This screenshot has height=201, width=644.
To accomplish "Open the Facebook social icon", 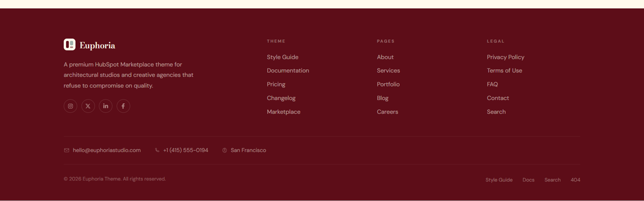I will coord(123,106).
